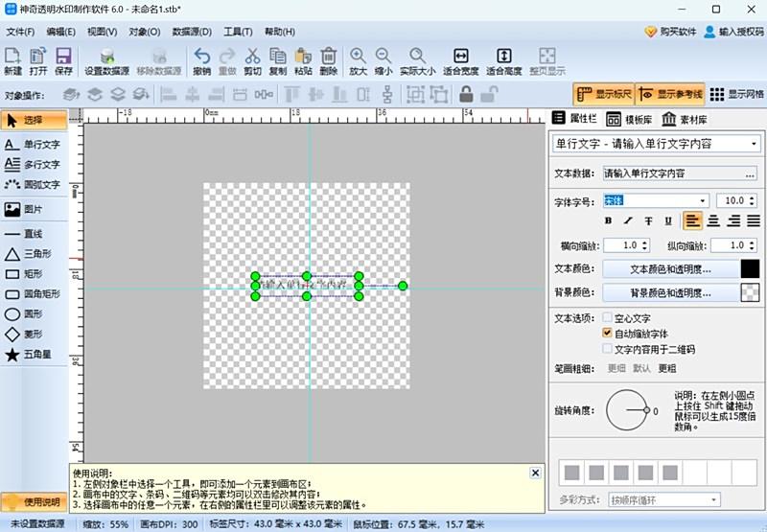The height and width of the screenshot is (532, 767).
Task: Open the 数据源(D) menu
Action: pyautogui.click(x=192, y=32)
